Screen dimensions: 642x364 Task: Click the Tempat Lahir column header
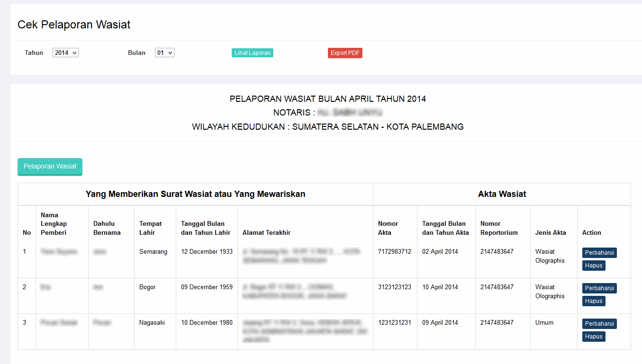point(150,228)
